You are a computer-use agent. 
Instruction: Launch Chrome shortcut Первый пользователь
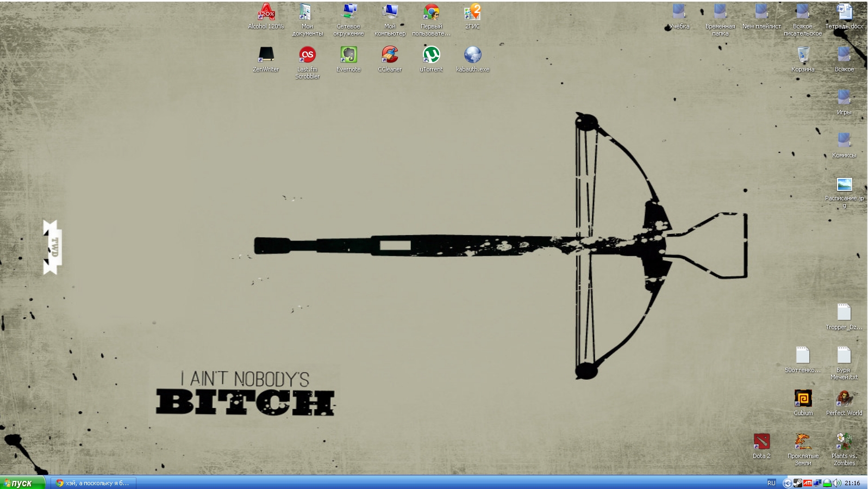(431, 20)
